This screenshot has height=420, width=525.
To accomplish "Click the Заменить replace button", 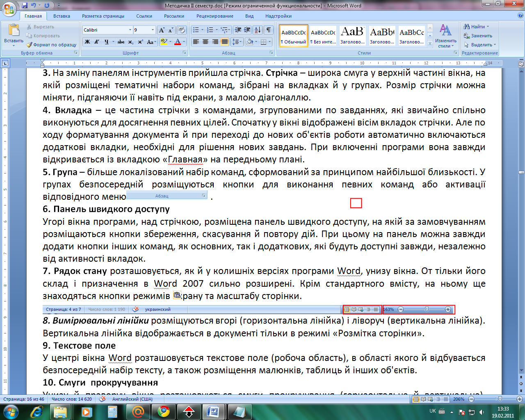I will tap(478, 36).
